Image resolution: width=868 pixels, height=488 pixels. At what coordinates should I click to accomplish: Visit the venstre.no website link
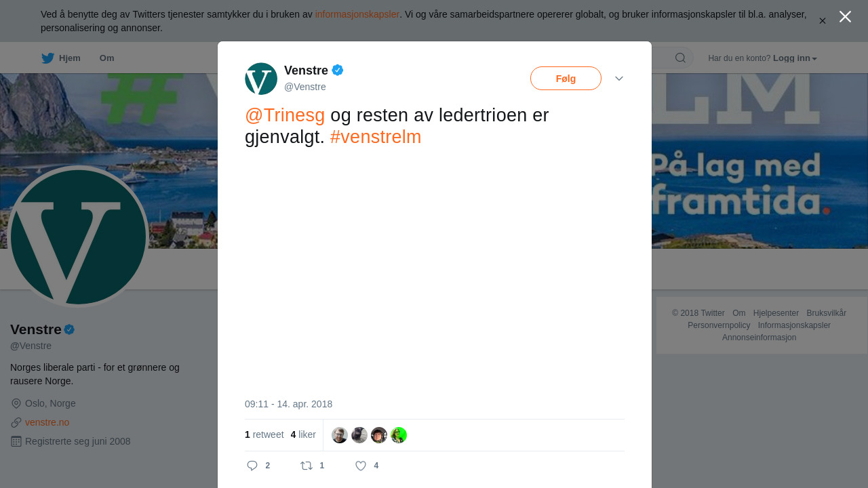coord(47,422)
